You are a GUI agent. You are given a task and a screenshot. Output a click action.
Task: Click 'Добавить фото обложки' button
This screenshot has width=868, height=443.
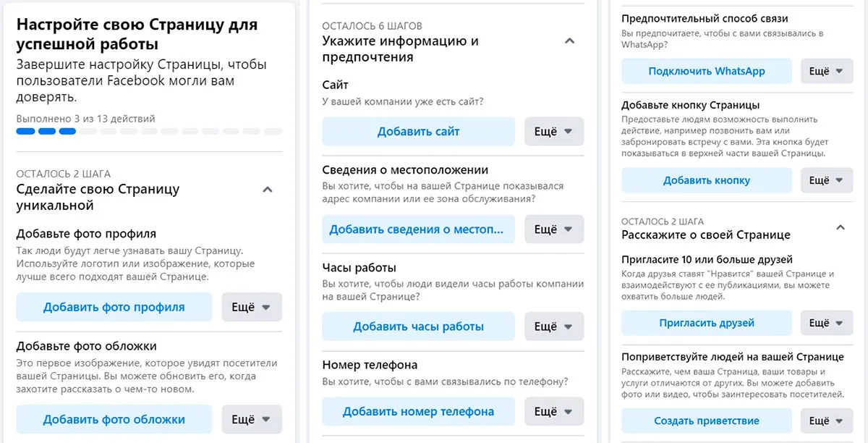tap(114, 419)
